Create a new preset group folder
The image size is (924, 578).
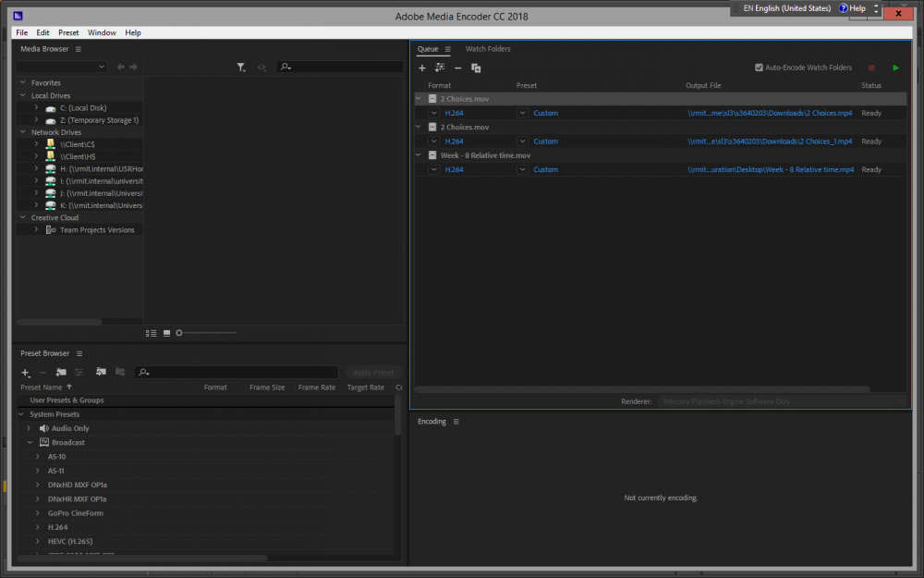tap(61, 372)
